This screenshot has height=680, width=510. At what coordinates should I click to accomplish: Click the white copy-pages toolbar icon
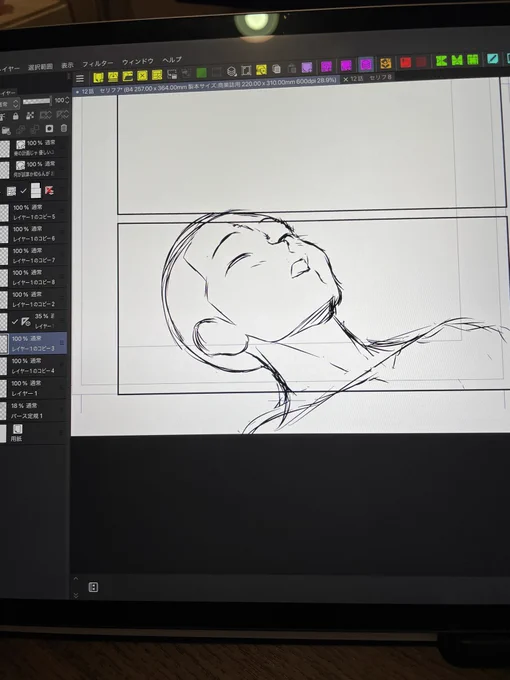pyautogui.click(x=276, y=69)
